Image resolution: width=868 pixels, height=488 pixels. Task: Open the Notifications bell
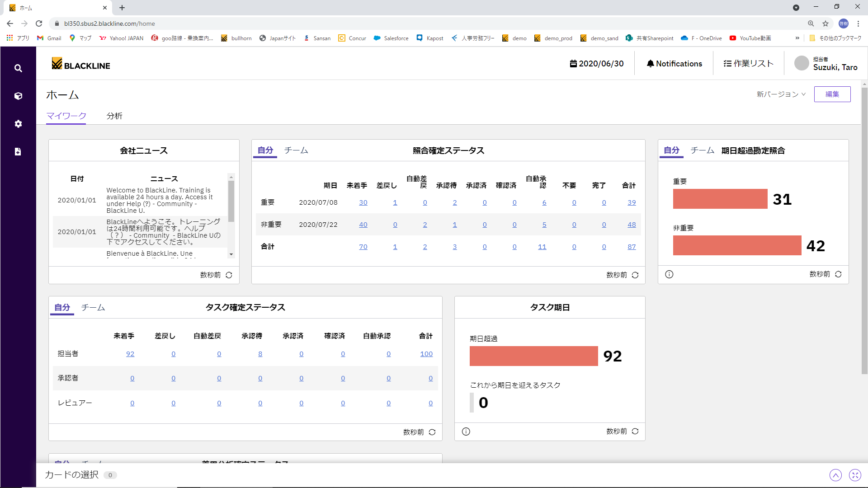point(674,63)
